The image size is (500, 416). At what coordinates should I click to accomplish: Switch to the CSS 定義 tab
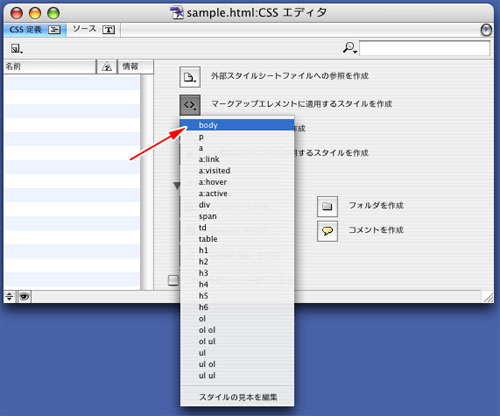(34, 30)
